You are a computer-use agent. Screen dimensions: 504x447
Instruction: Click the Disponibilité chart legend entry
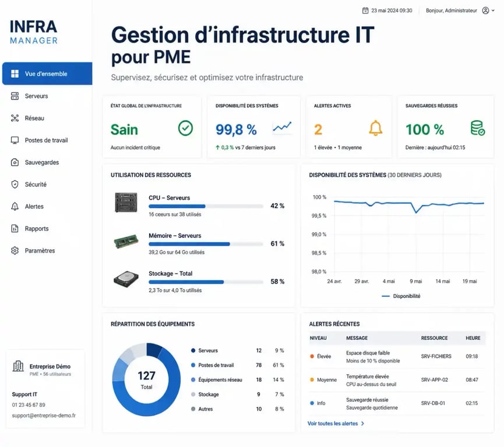(x=401, y=296)
